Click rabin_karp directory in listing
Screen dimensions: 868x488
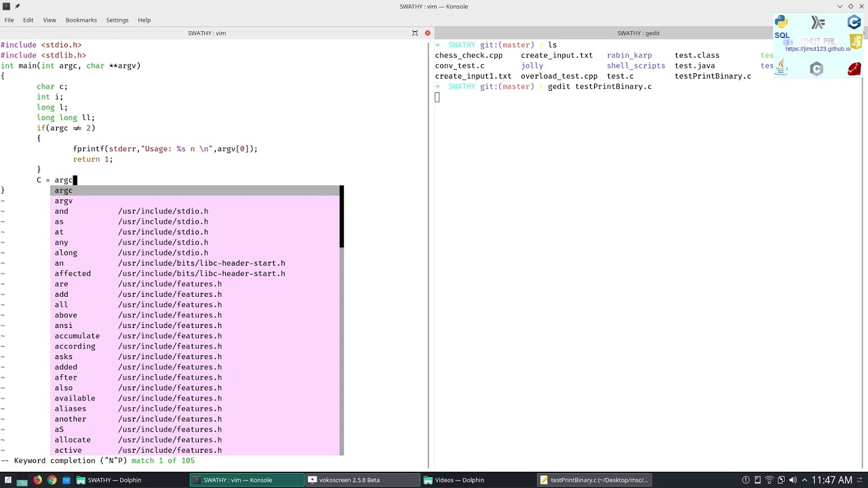629,56
